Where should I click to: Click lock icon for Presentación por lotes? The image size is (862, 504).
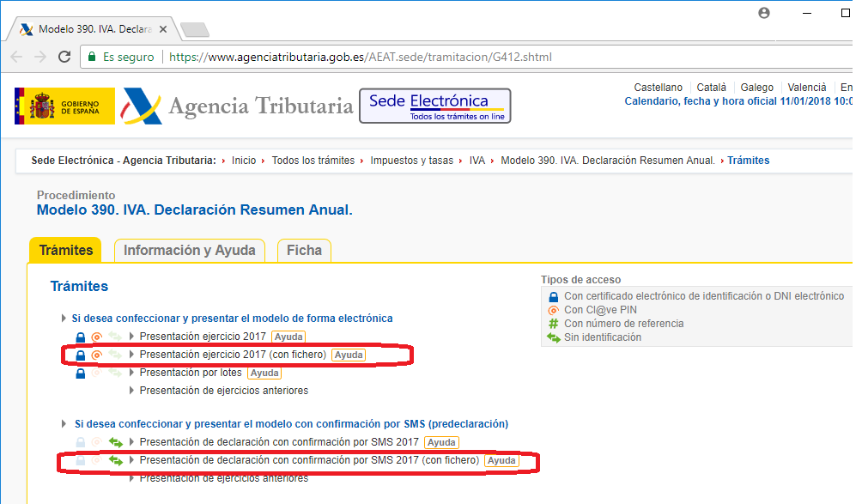80,373
